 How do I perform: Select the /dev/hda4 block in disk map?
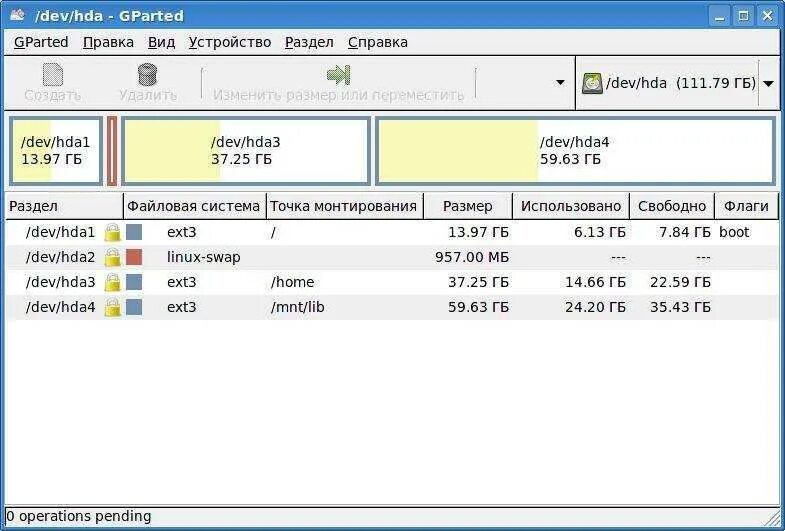point(575,151)
